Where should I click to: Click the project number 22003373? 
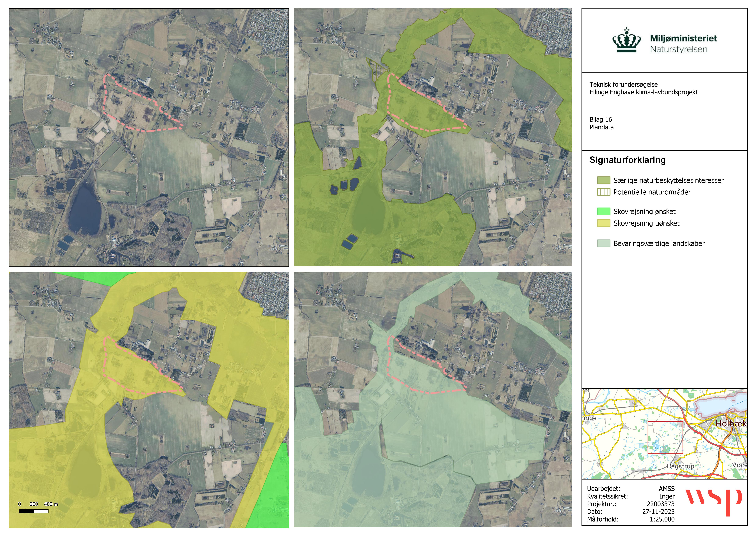(x=661, y=504)
